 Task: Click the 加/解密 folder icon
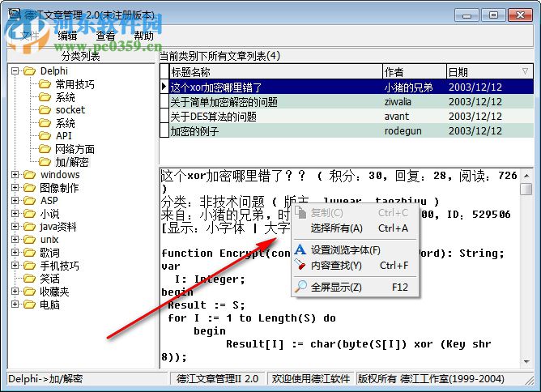pyautogui.click(x=45, y=162)
